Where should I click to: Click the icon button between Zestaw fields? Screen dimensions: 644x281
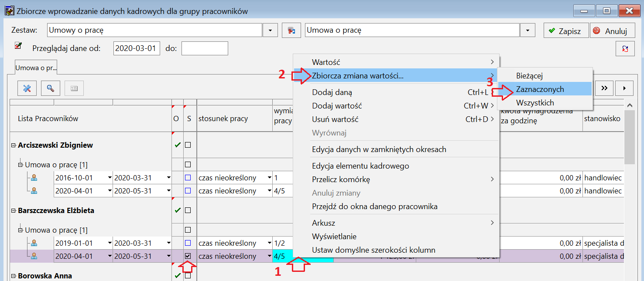pos(291,30)
